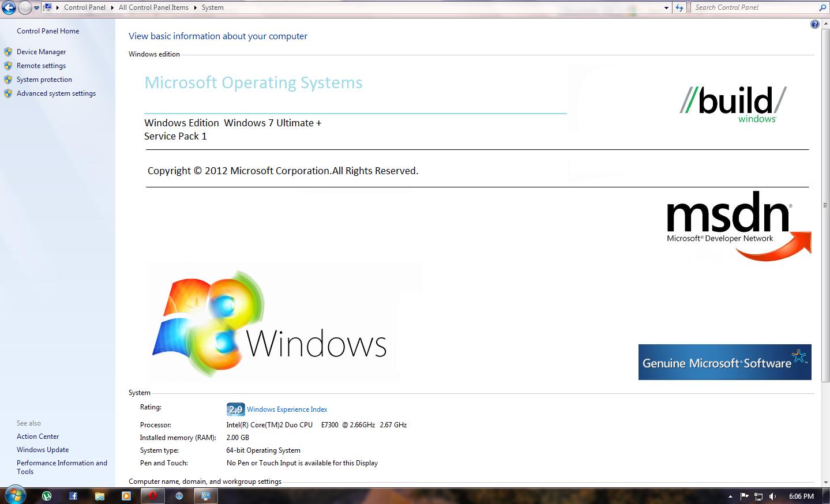Expand hidden icons in the system tray
This screenshot has width=830, height=504.
[730, 495]
